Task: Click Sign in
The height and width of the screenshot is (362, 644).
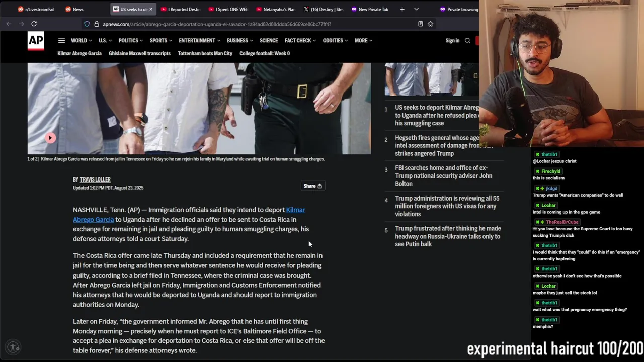Action: click(452, 41)
